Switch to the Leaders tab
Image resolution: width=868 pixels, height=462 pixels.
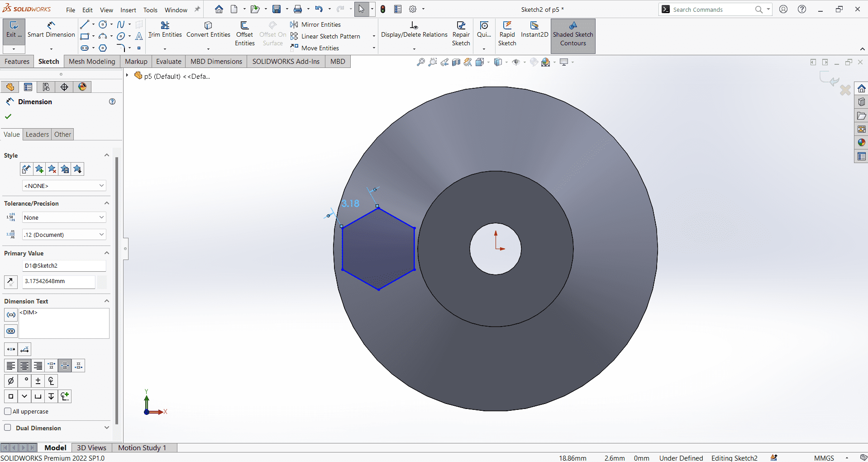coord(37,135)
